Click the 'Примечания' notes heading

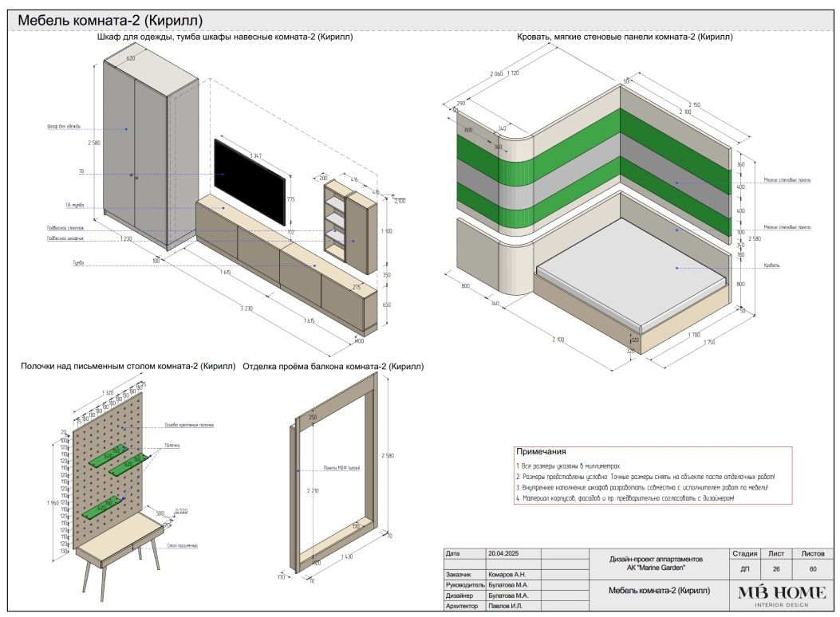(x=541, y=452)
